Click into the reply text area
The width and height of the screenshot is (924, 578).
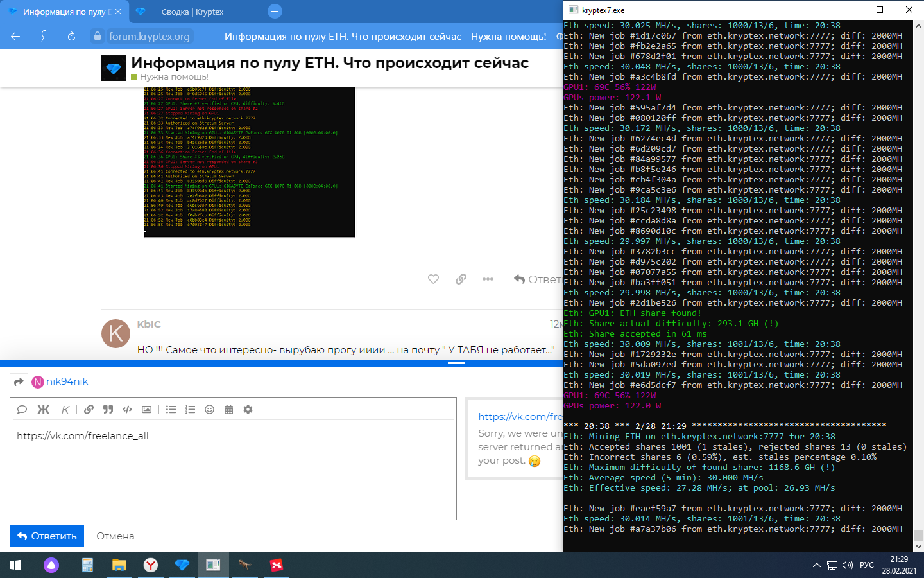(234, 471)
